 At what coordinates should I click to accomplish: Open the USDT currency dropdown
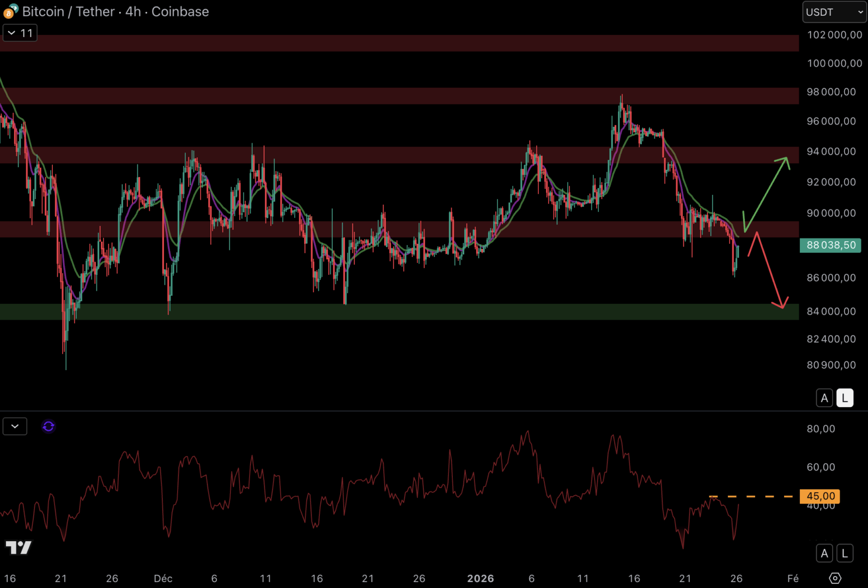(834, 12)
